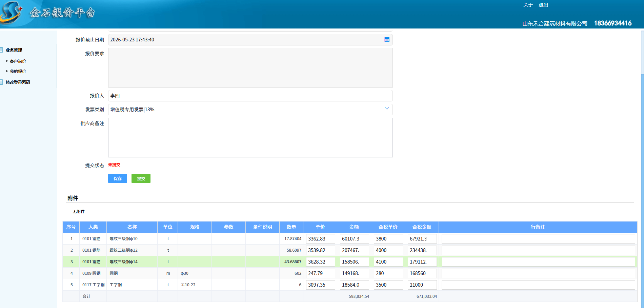Focus the 报价截止日期 date field
644x308 pixels.
pos(250,40)
